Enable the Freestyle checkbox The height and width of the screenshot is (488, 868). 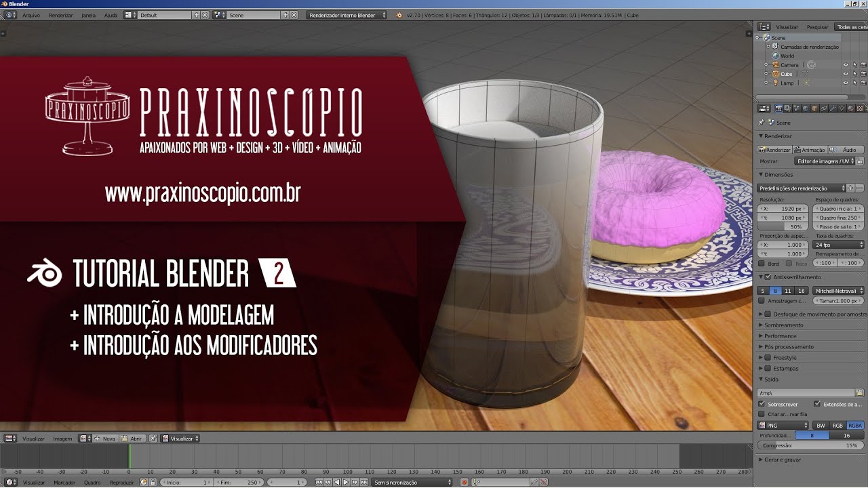pyautogui.click(x=768, y=358)
